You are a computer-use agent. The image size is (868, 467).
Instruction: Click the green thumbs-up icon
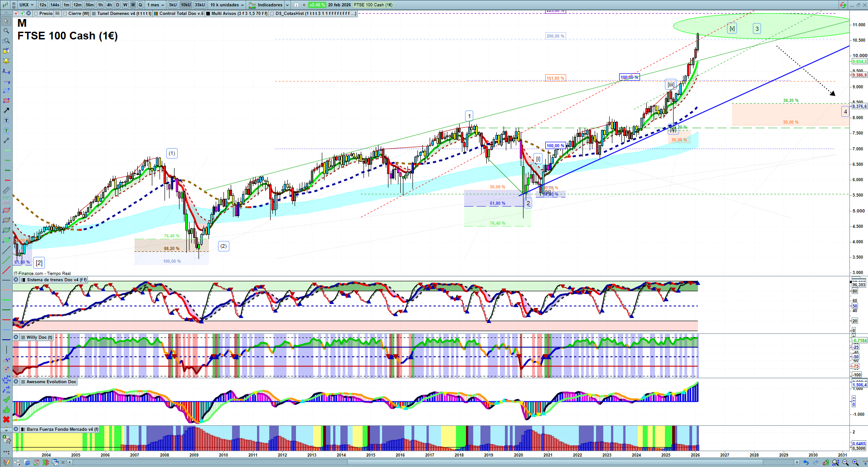(6, 409)
